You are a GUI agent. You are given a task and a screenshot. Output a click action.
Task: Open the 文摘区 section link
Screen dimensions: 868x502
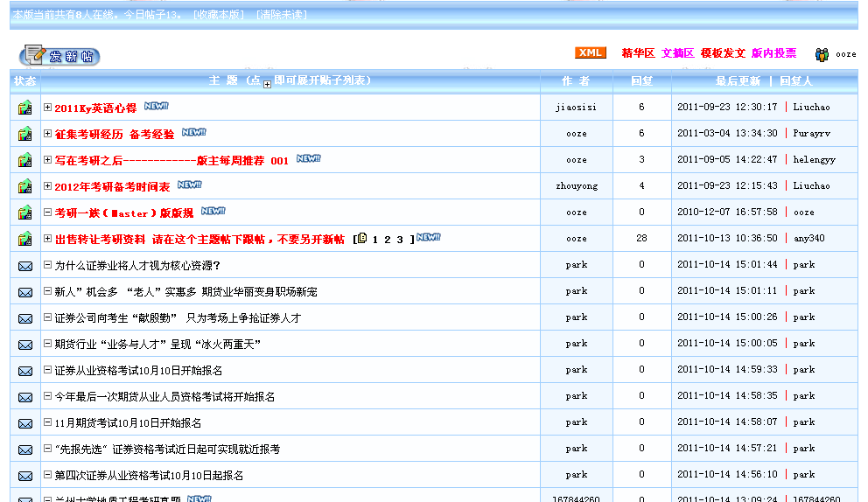tap(677, 53)
